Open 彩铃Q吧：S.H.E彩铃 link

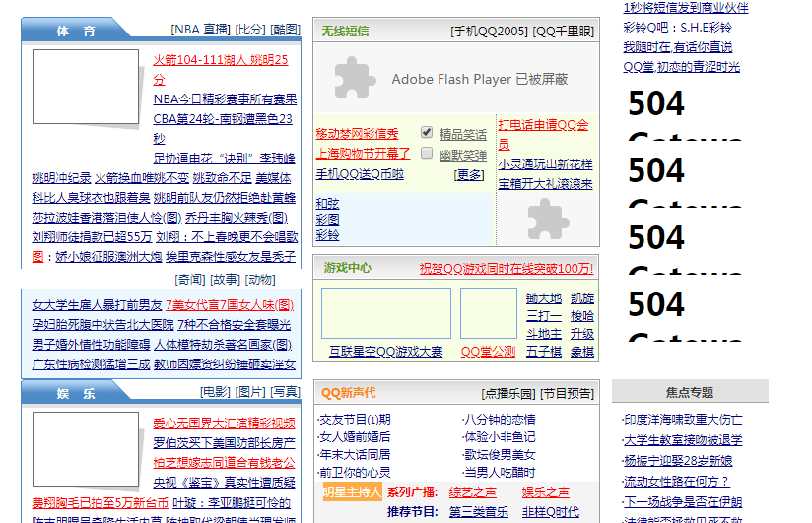pyautogui.click(x=677, y=28)
